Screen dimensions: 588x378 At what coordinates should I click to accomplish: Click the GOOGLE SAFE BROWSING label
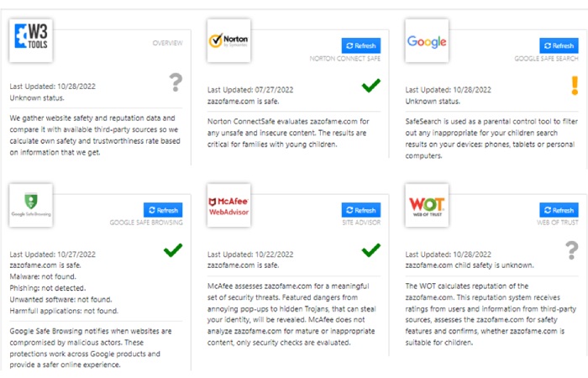coord(146,223)
